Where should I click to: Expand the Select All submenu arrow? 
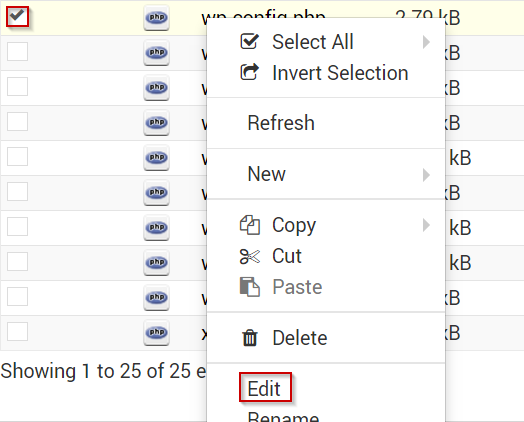(x=426, y=42)
